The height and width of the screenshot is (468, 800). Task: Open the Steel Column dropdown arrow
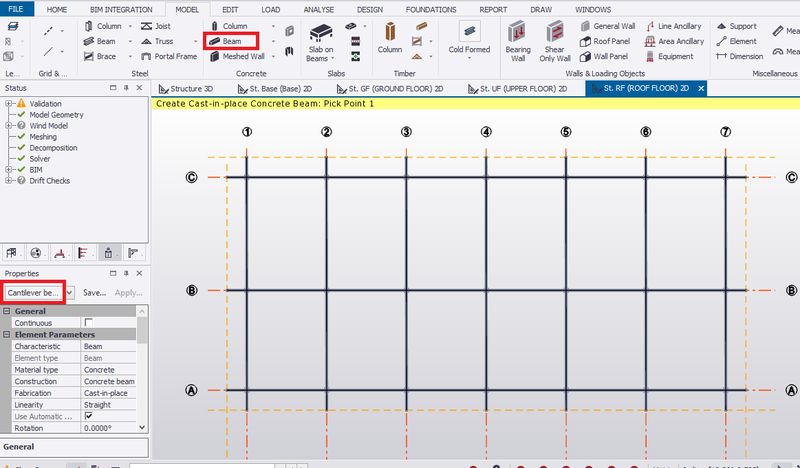tap(130, 26)
